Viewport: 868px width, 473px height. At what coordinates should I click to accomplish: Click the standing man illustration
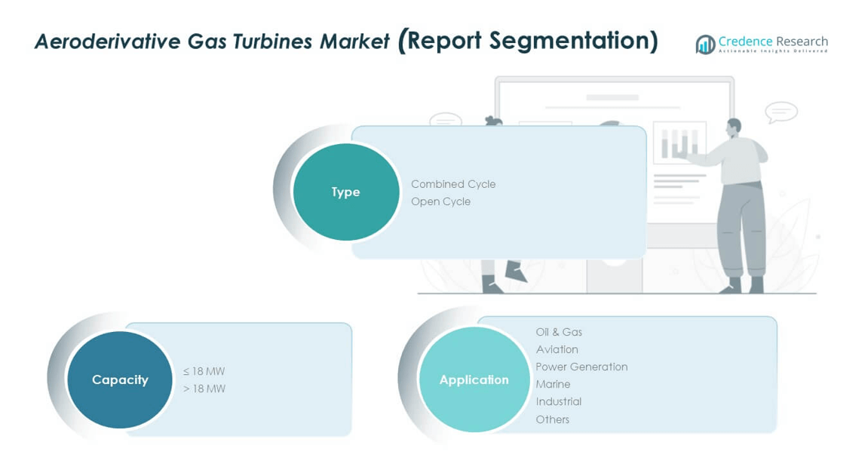[739, 204]
